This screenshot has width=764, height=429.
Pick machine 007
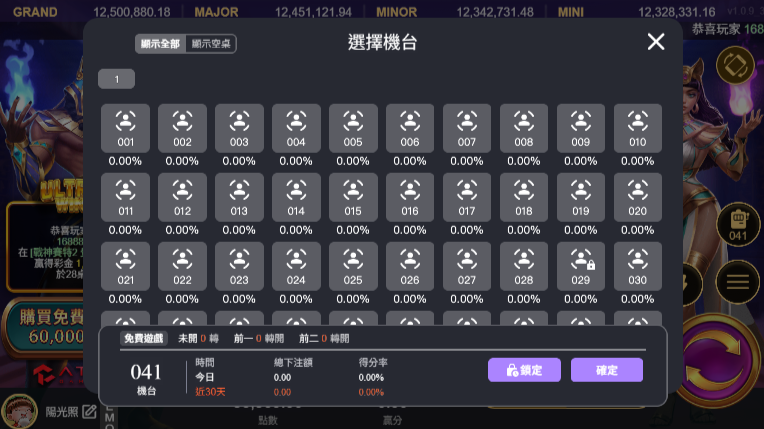point(467,128)
